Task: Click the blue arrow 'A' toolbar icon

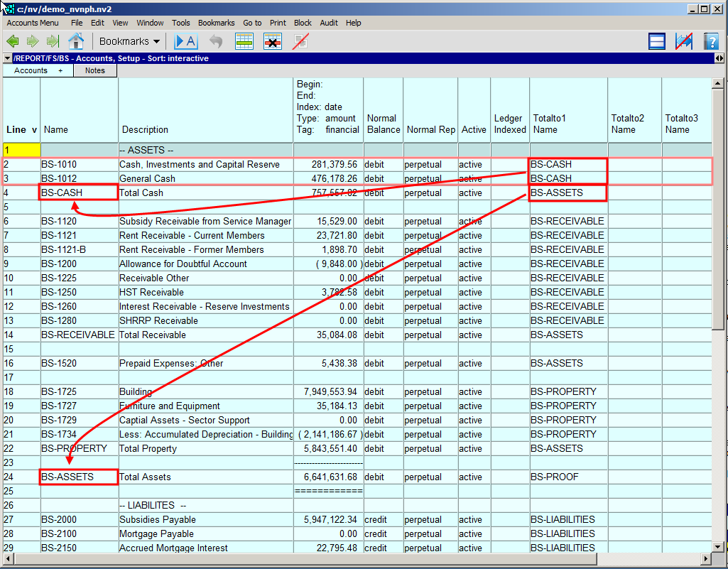Action: (x=185, y=41)
